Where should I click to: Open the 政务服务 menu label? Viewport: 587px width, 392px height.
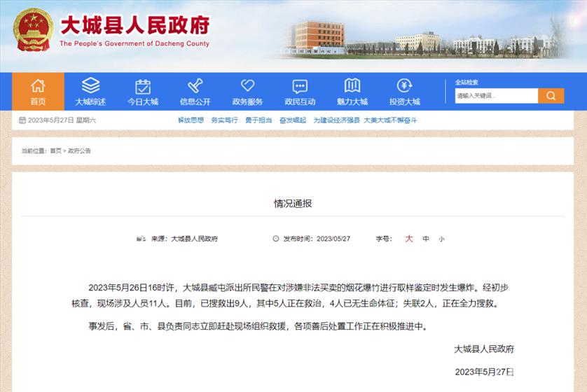[247, 101]
